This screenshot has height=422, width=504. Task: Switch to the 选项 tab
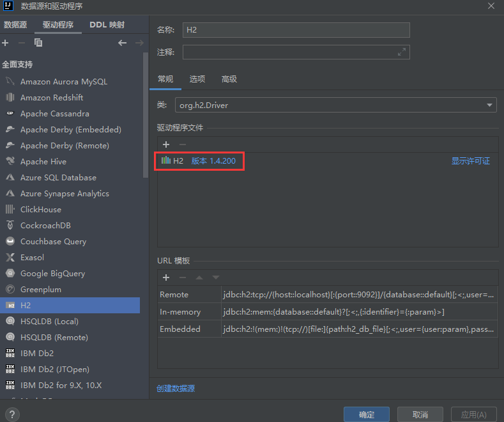pyautogui.click(x=197, y=79)
